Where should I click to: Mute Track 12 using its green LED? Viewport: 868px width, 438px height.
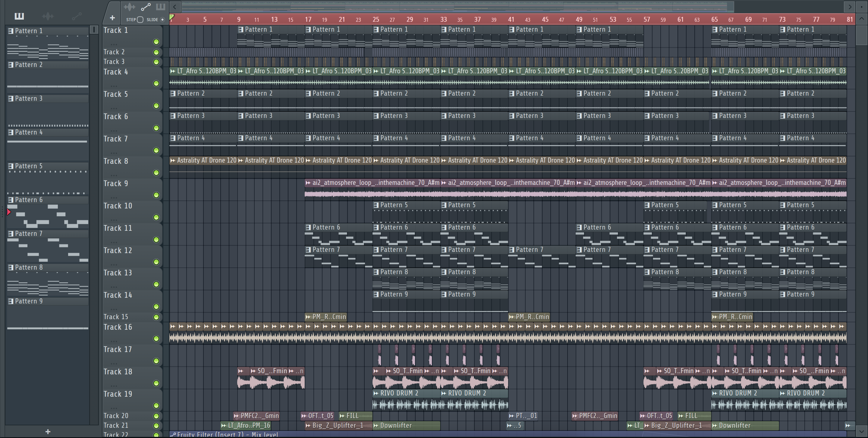pyautogui.click(x=156, y=262)
